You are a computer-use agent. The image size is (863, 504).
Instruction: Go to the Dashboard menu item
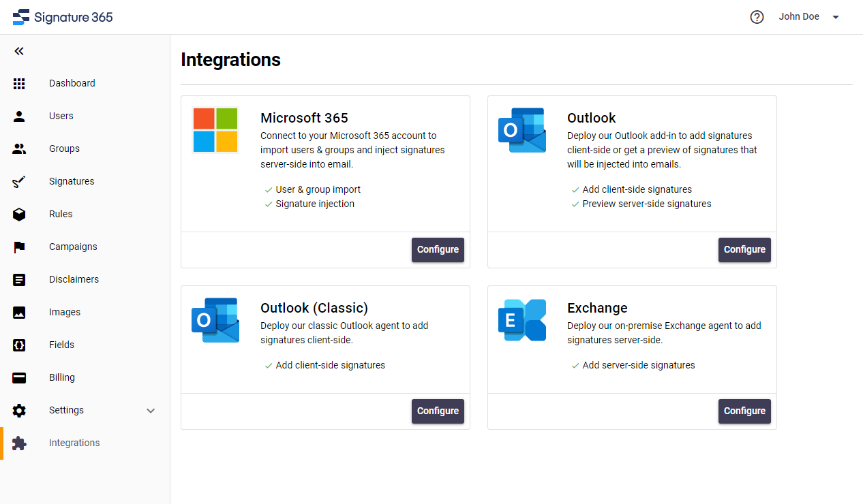point(72,83)
